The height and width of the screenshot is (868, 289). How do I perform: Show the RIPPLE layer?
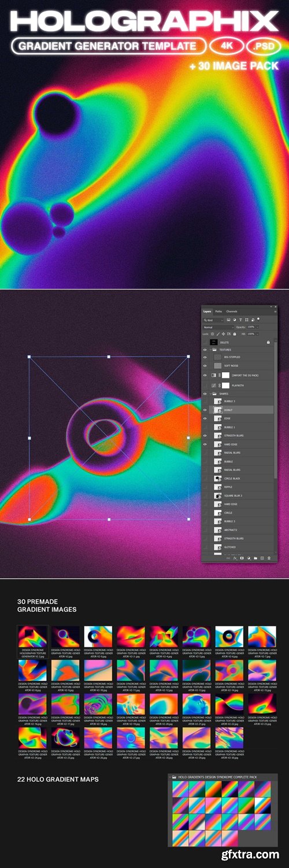click(205, 487)
